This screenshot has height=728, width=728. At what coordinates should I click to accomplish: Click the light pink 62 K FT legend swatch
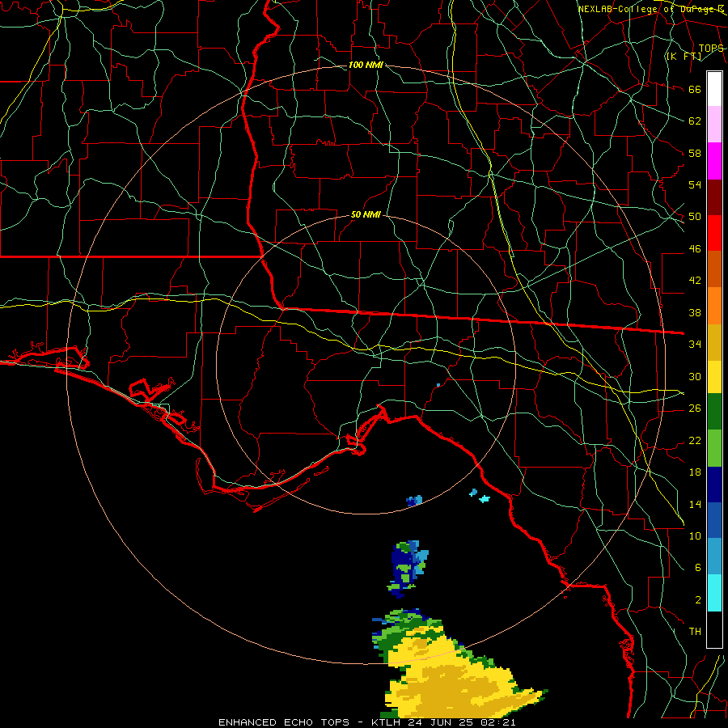point(714,124)
